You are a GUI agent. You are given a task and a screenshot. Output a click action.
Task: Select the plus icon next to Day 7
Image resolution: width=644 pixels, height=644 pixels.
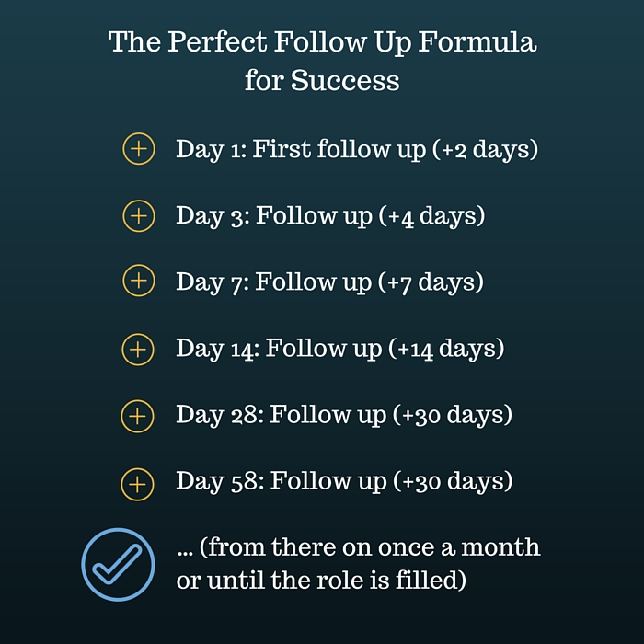(x=138, y=282)
